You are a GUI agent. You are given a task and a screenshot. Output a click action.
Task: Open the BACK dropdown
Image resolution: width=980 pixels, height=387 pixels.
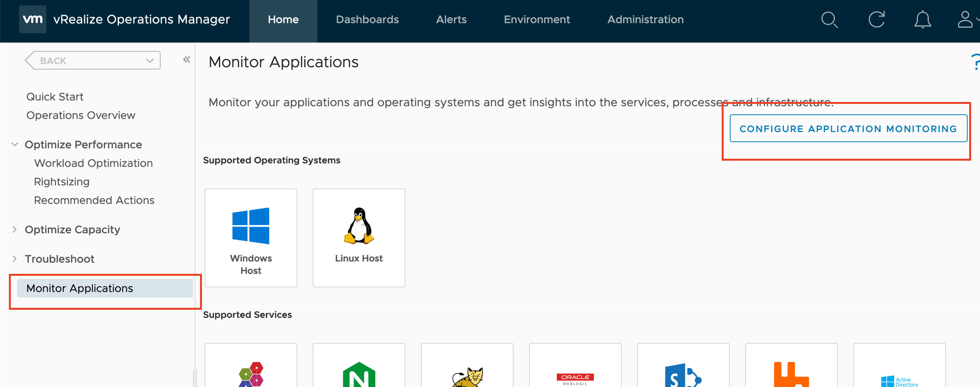point(93,61)
